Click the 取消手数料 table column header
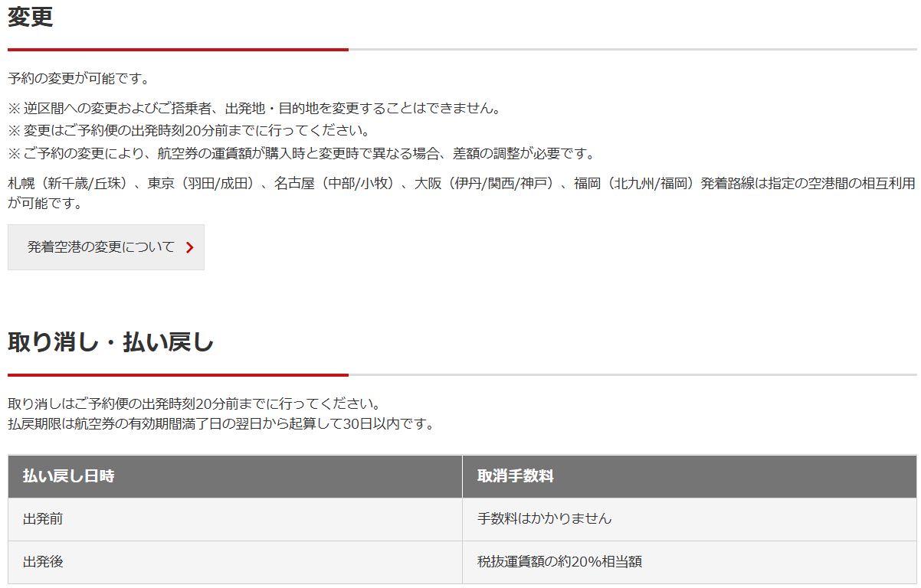 coord(515,476)
